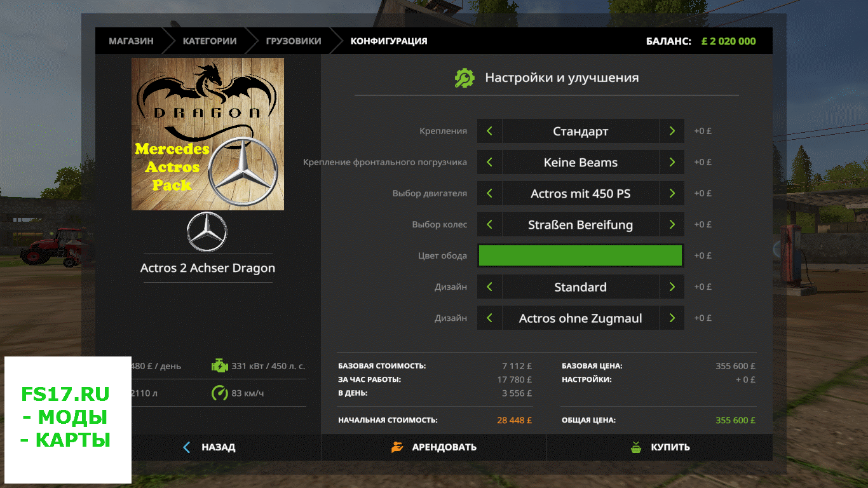Click the 83 км/ч speed value

click(248, 393)
